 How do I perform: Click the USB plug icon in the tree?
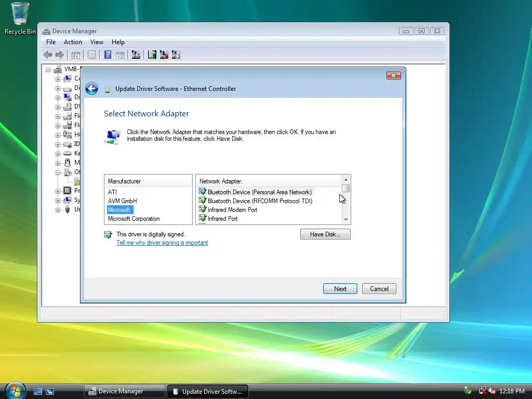click(68, 209)
